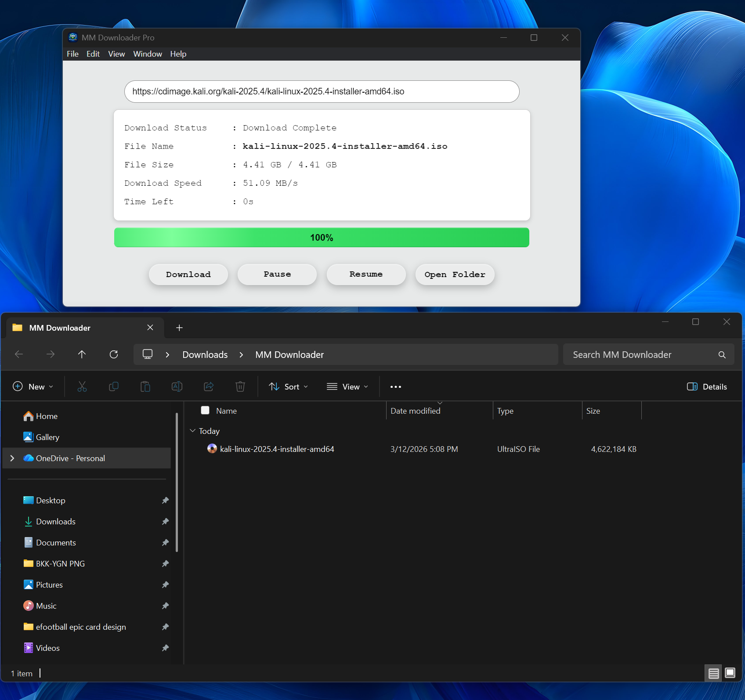Screen dimensions: 745x700
Task: Open the Window menu in MM Downloader Pro
Action: click(x=148, y=54)
